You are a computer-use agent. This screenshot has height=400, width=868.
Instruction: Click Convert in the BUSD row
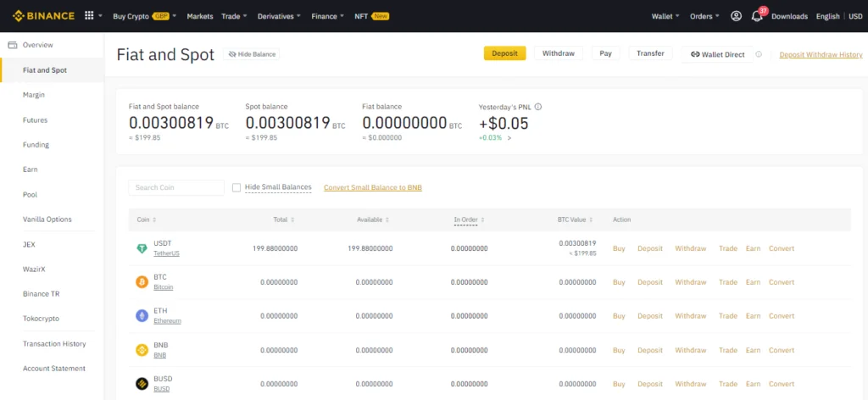pos(782,383)
